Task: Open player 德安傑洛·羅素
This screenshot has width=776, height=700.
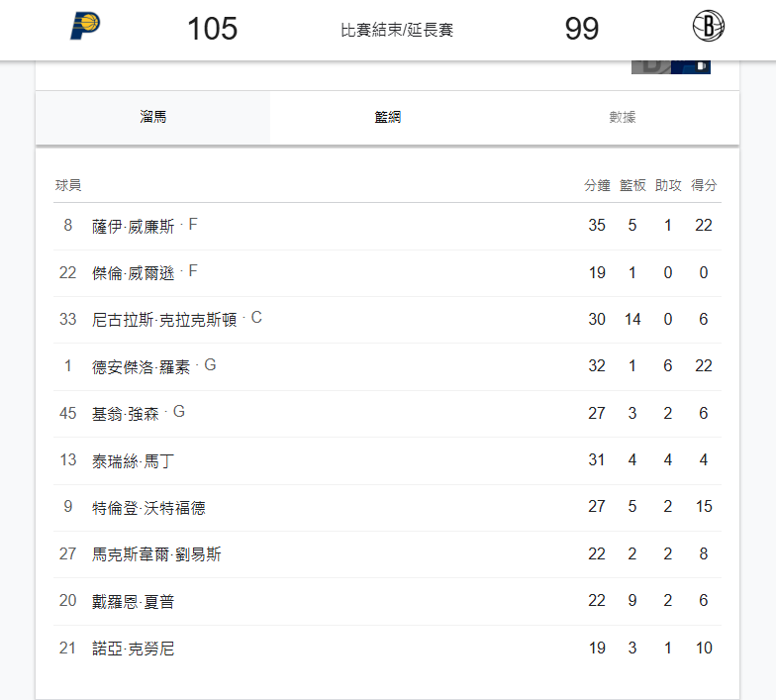Action: pyautogui.click(x=141, y=366)
